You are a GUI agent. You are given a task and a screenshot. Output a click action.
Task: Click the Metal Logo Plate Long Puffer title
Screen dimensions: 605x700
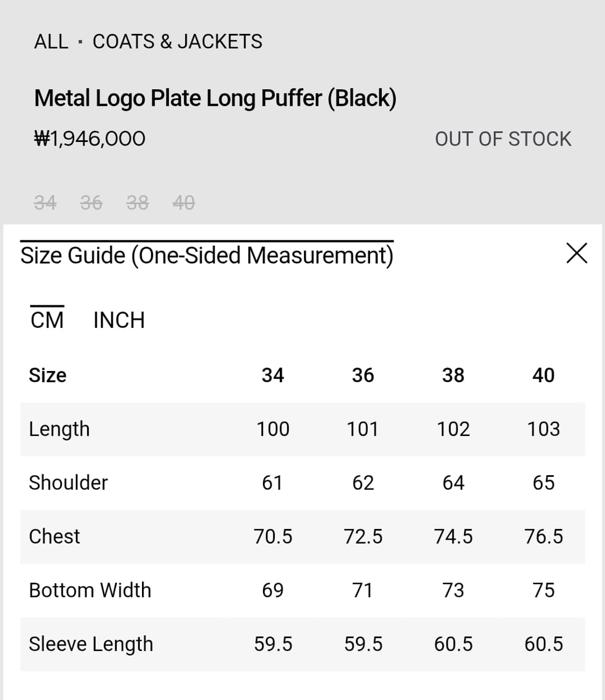click(x=215, y=98)
